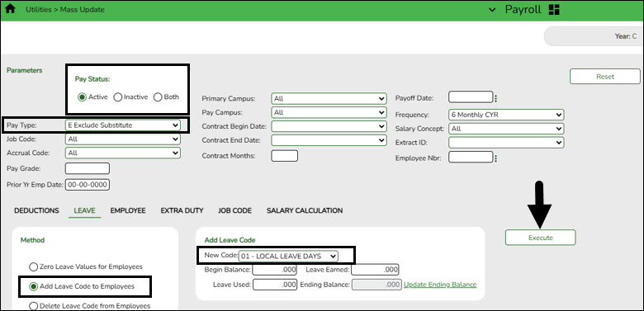Switch to the DEDUCTIONS tab
The height and width of the screenshot is (311, 644).
36,210
